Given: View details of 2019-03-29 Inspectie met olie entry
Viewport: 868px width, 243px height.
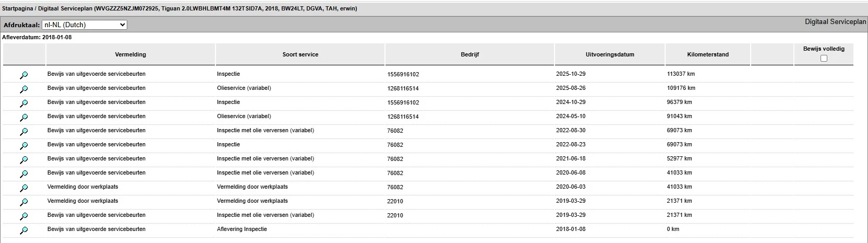Looking at the screenshot, I should tap(24, 216).
